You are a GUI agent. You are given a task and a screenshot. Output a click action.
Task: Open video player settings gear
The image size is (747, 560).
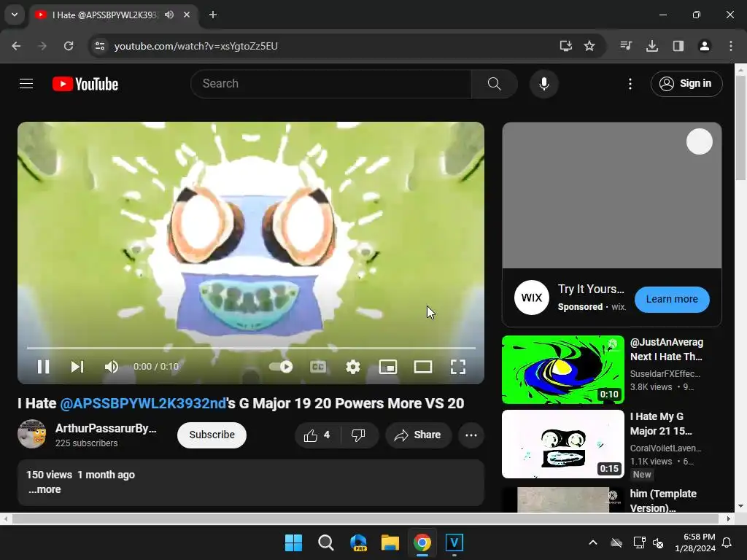(x=352, y=367)
